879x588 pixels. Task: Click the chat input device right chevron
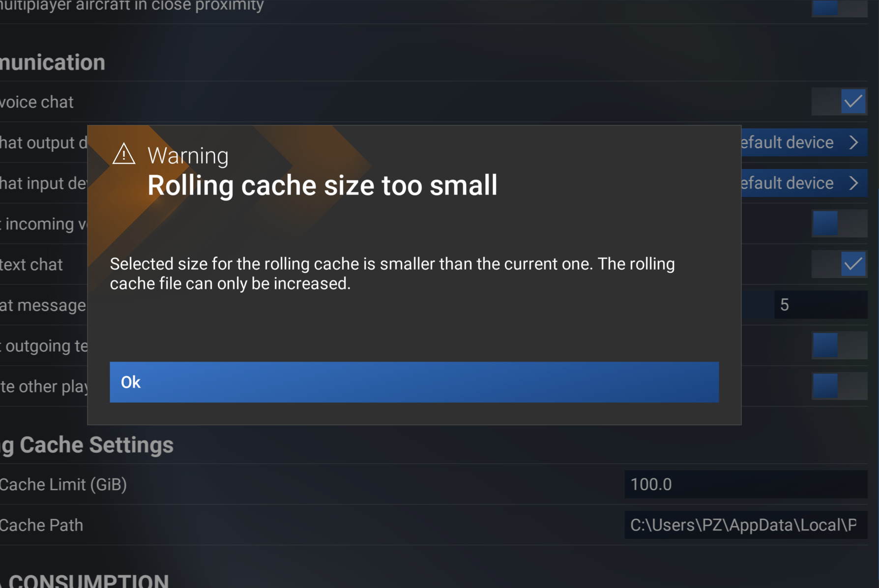click(854, 183)
